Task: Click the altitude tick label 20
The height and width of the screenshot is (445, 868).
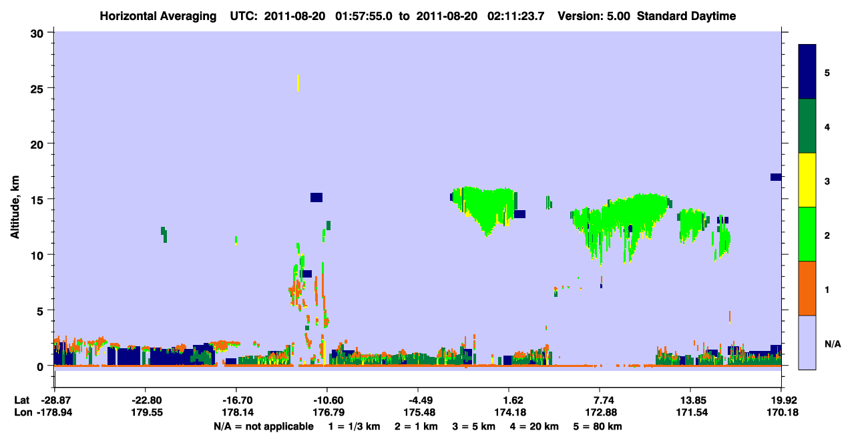Action: coord(38,143)
